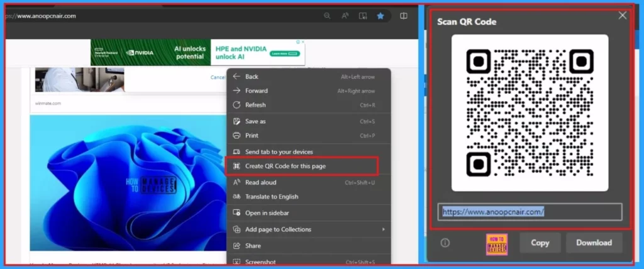This screenshot has height=269, width=644.
Task: Click the worker photo thumbnail above winmate.com
Action: click(x=80, y=80)
